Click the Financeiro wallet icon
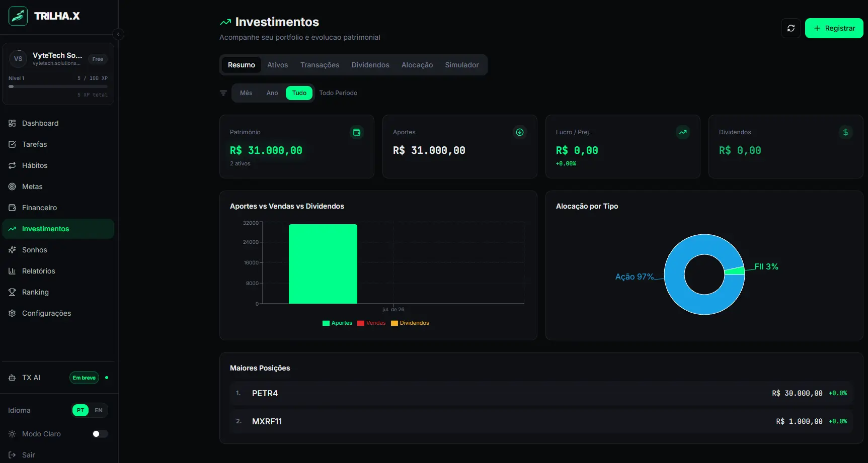This screenshot has height=463, width=868. pos(12,208)
